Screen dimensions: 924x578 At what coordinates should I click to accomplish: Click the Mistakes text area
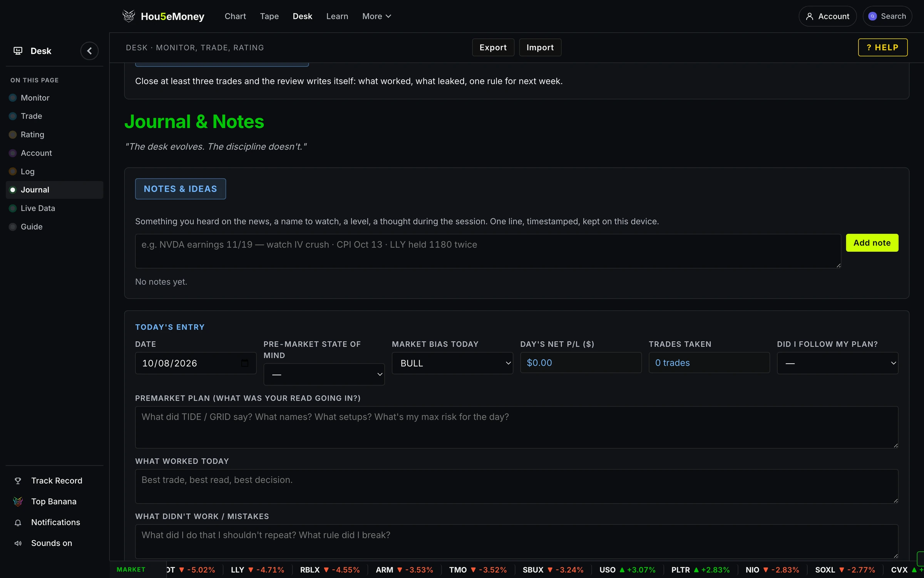pyautogui.click(x=517, y=541)
